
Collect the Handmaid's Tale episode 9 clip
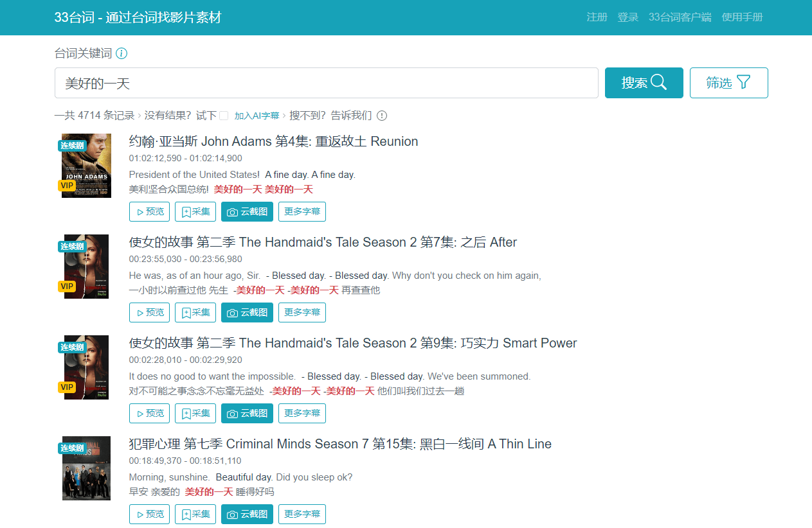[195, 413]
